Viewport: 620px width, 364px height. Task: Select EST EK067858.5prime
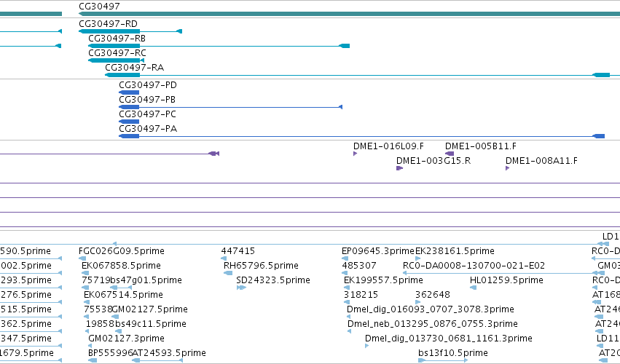121,266
